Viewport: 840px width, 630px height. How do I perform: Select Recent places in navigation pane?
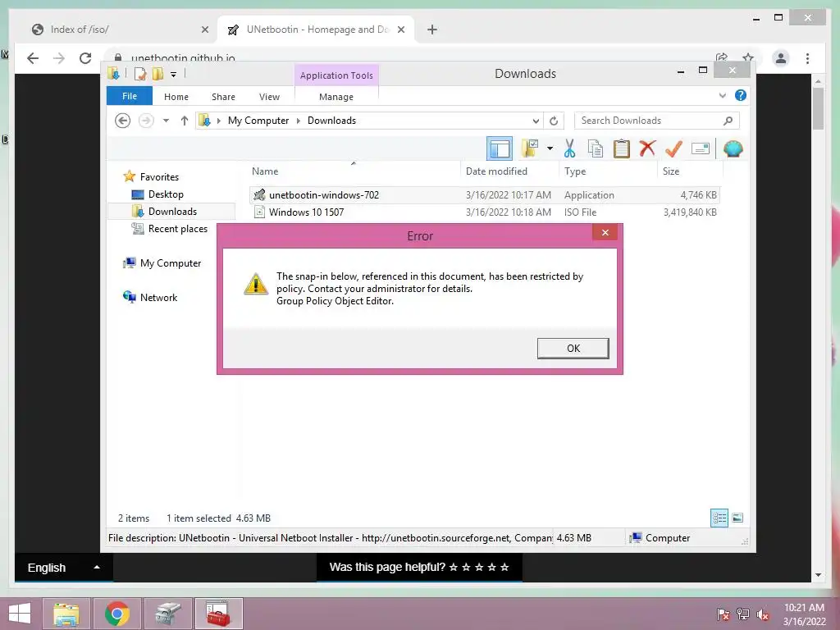[x=177, y=229]
